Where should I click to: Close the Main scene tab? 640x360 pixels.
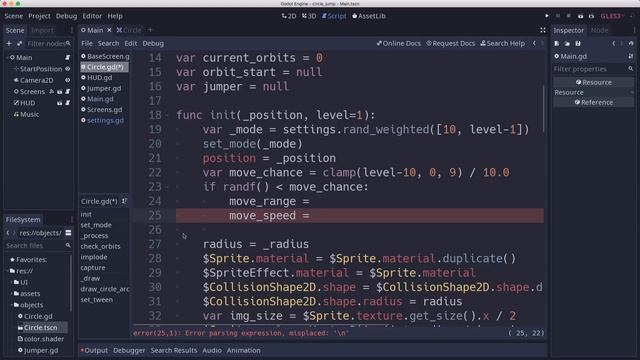(x=109, y=30)
